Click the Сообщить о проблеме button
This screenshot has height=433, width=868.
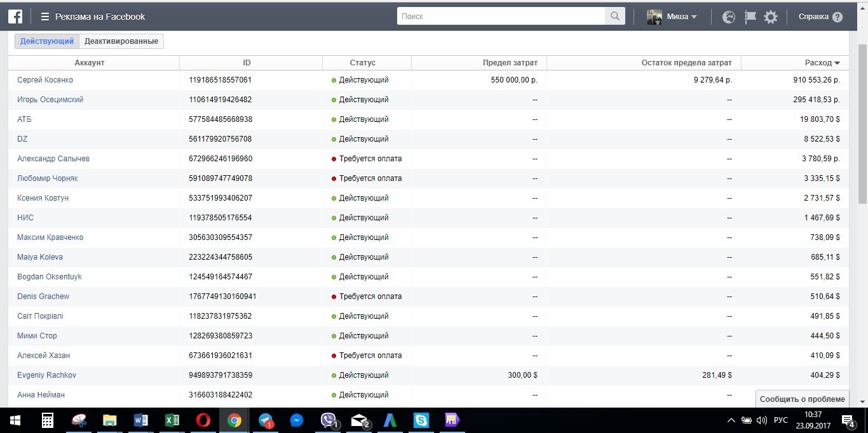click(802, 399)
